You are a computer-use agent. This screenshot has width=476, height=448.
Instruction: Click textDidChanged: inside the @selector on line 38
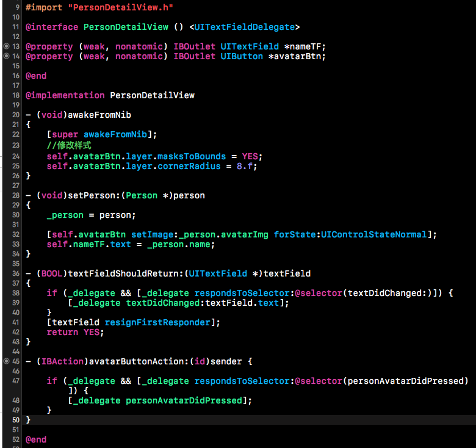point(387,293)
